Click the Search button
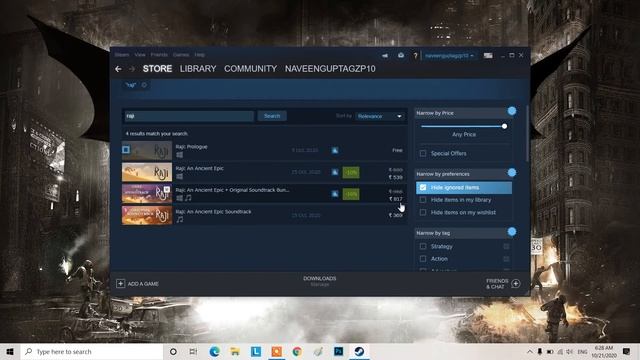640x360 pixels. click(272, 116)
